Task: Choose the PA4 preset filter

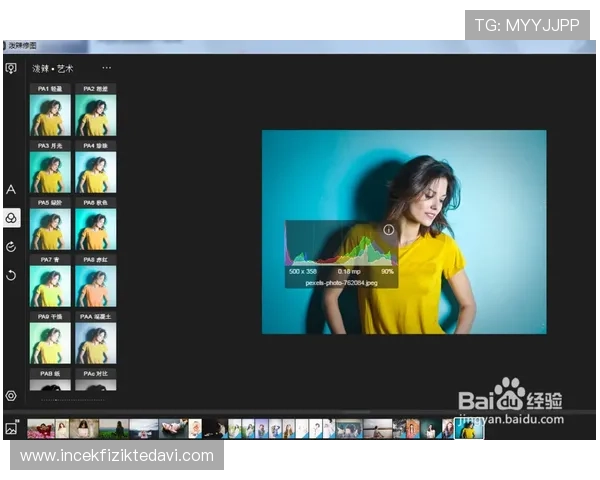Action: 95,173
